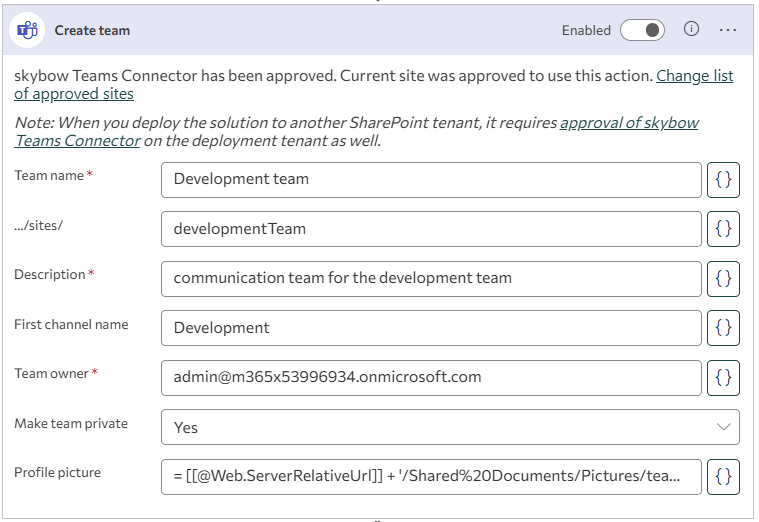Screen dimensions: 759x522
Task: Click the 'Create team' action title
Action: 92,31
